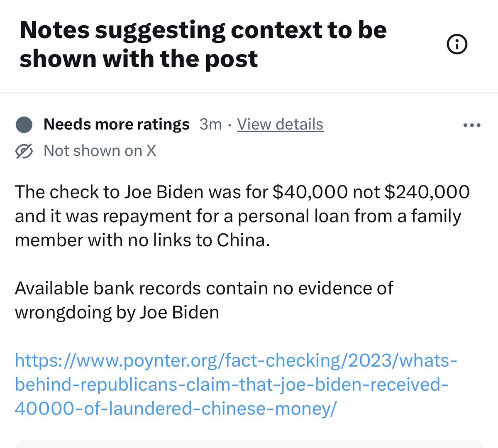Open the View details link
Viewport: 498px width, 448px height.
tap(280, 124)
